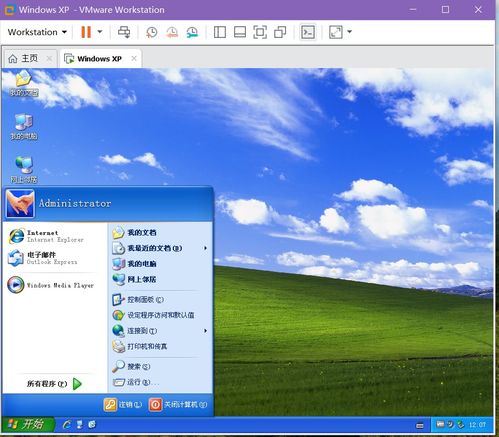Click the stretch guest display icon
This screenshot has height=437, width=499.
coord(336,32)
